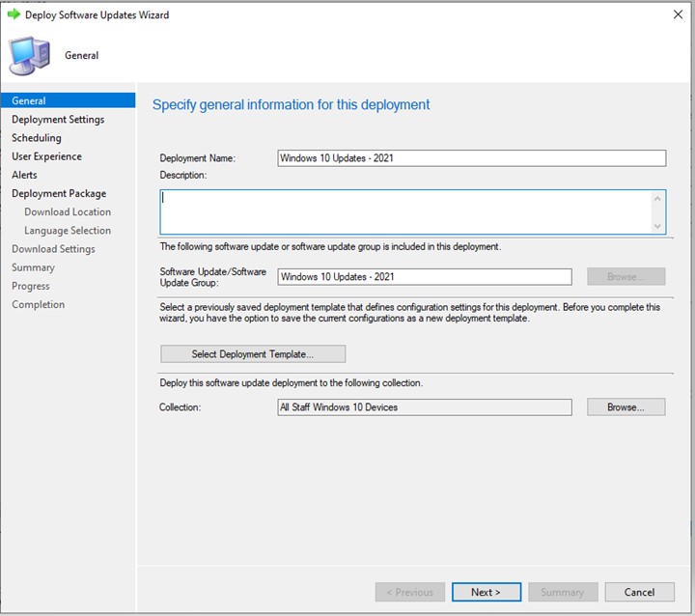This screenshot has width=695, height=616.
Task: Click the 'Collection:' label
Action: pos(180,407)
